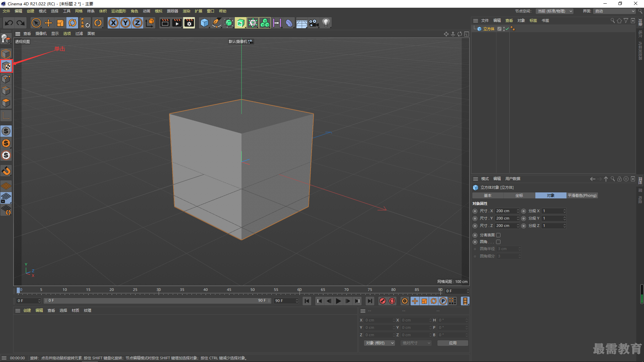The height and width of the screenshot is (362, 644).
Task: Click the attribute manager back arrow
Action: pyautogui.click(x=593, y=179)
